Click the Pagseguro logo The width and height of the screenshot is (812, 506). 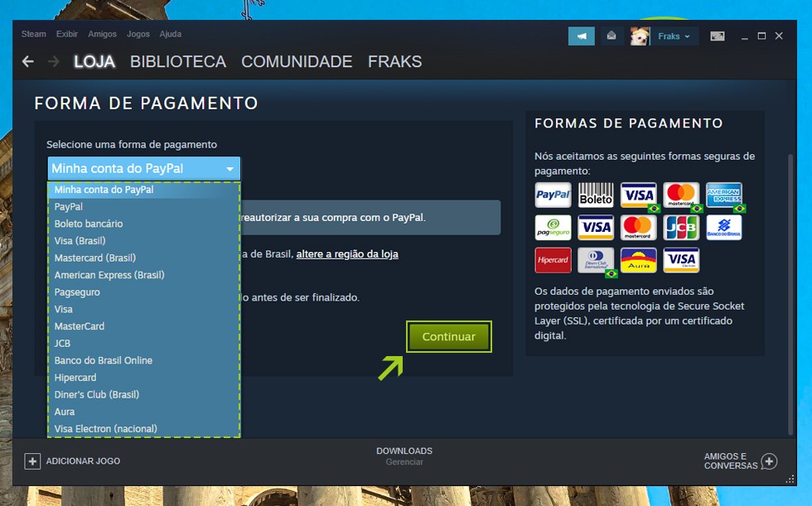click(553, 228)
